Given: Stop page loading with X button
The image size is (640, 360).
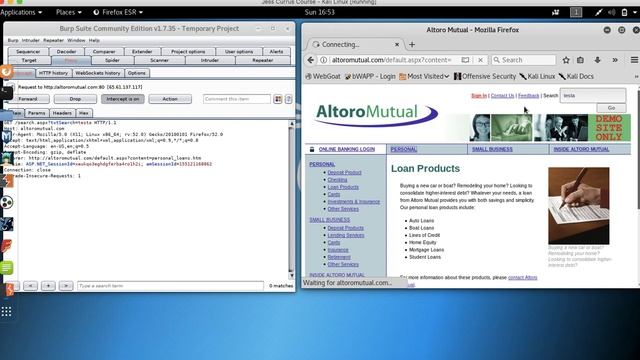Looking at the screenshot, I should [480, 60].
